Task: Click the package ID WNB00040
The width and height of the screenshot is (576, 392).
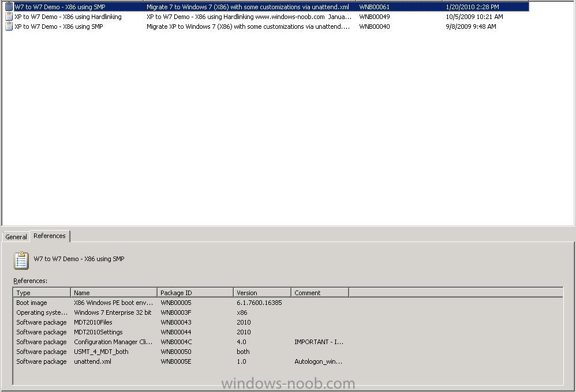Action: [375, 27]
